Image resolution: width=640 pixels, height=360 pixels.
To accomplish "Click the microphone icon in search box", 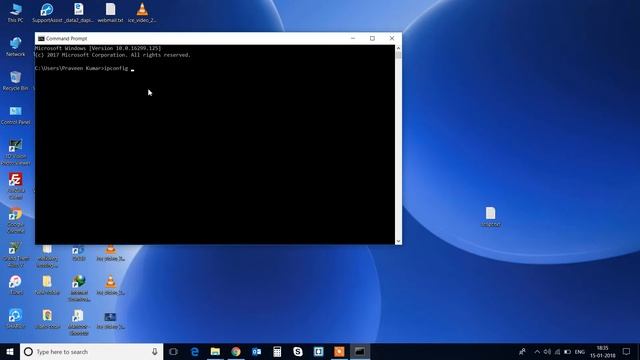I will click(x=155, y=351).
